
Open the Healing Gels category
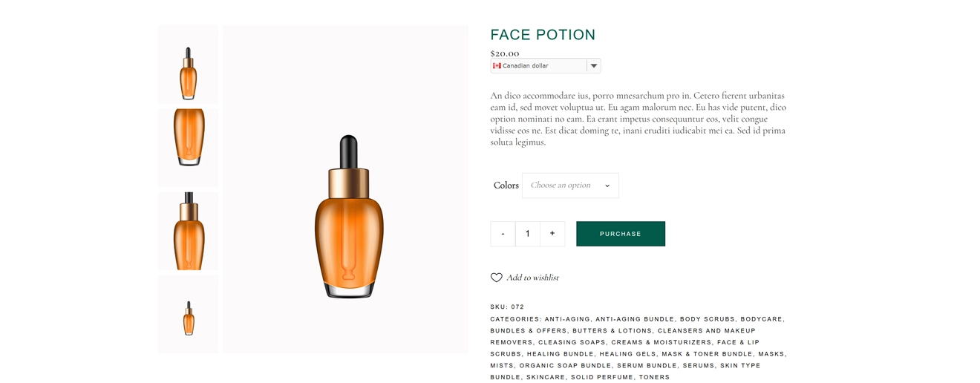628,354
